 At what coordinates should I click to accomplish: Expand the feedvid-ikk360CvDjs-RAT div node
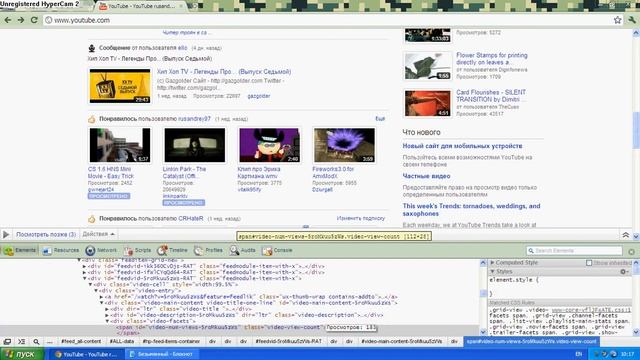tap(84, 266)
